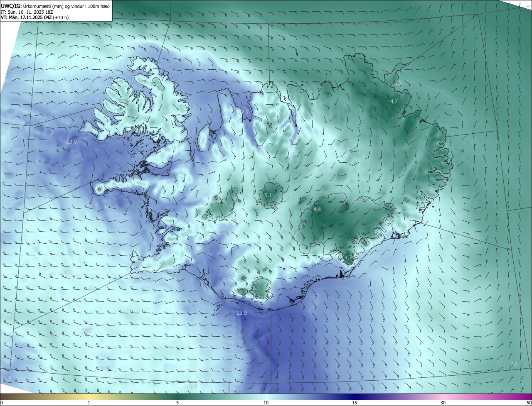Click the 'UWC/IG: Úrkomumætti (mm)' title line
The height and width of the screenshot is (406, 532).
coord(55,6)
